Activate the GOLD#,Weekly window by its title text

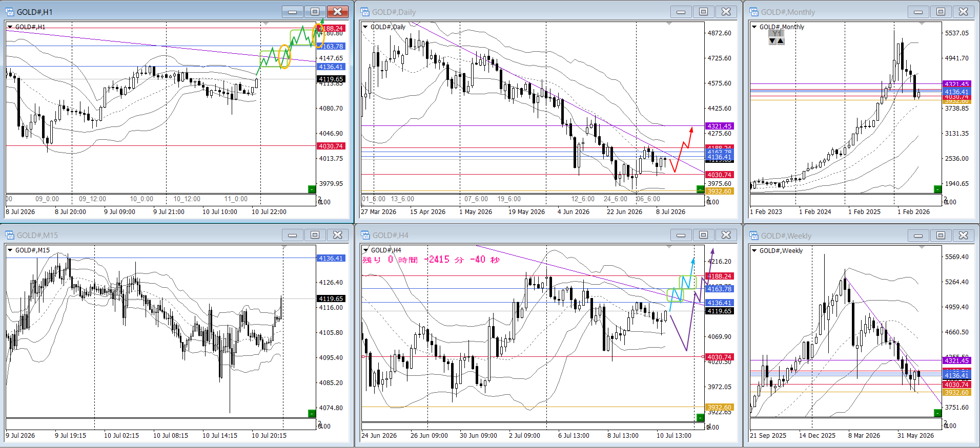click(x=786, y=236)
